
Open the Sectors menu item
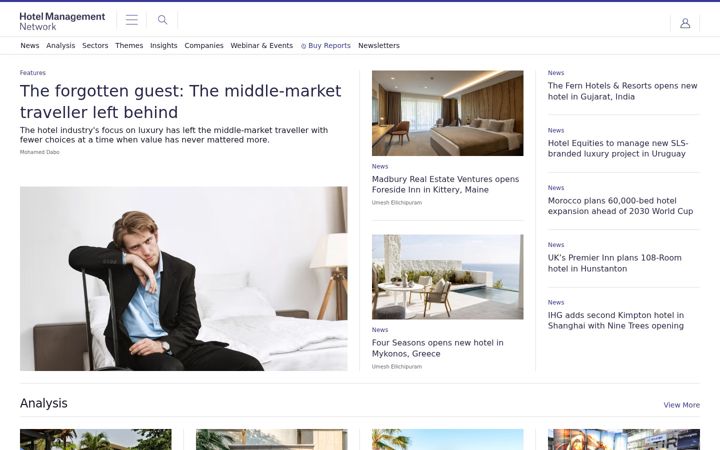pos(95,45)
